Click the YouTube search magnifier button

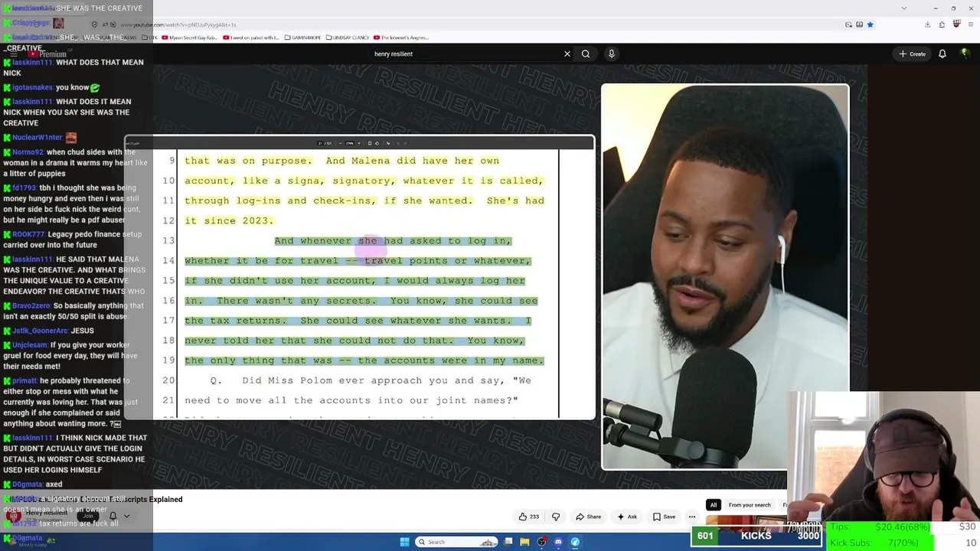586,54
